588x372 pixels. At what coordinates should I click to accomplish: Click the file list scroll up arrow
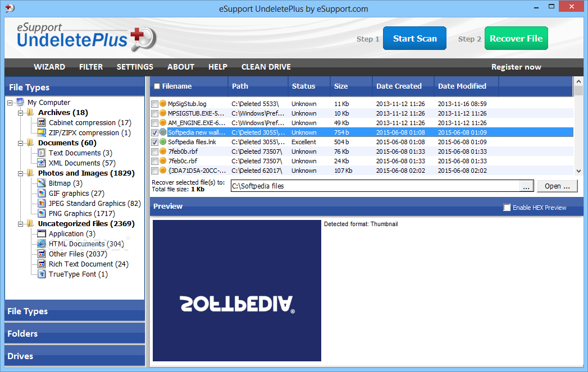(578, 81)
